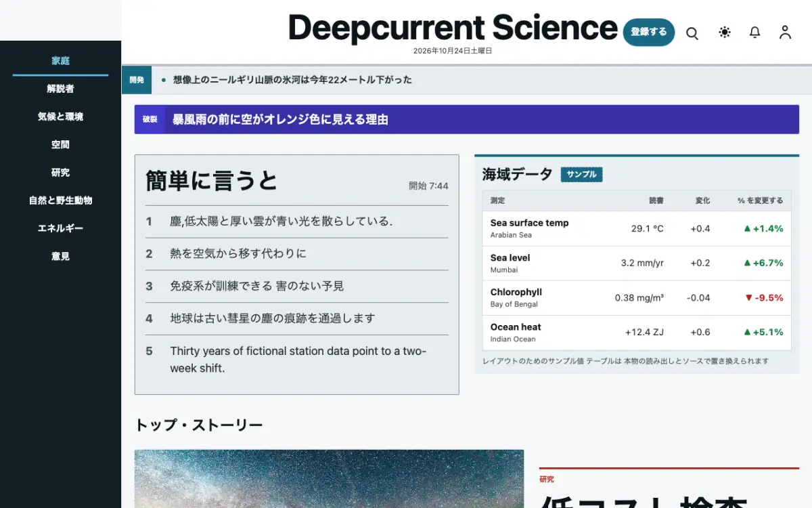Image resolution: width=812 pixels, height=508 pixels.
Task: Click the 読書 column header
Action: [656, 200]
